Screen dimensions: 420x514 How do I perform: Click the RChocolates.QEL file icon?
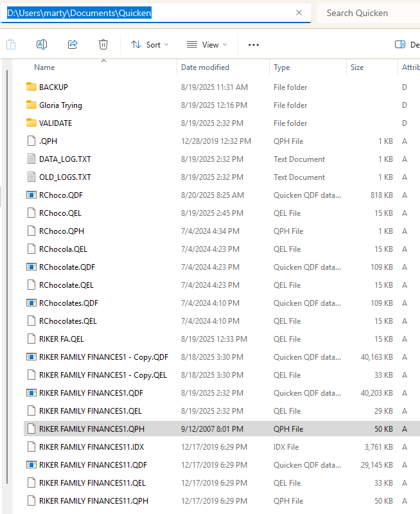(x=31, y=321)
